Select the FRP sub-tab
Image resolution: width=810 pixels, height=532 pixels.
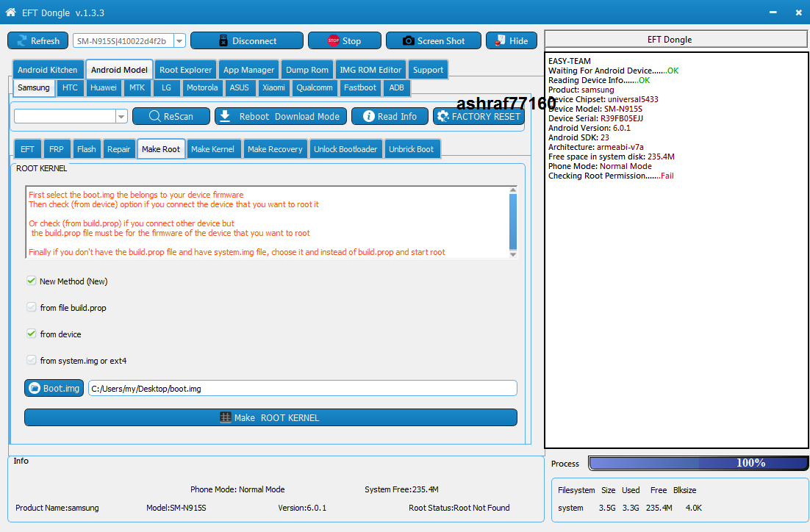(x=57, y=148)
